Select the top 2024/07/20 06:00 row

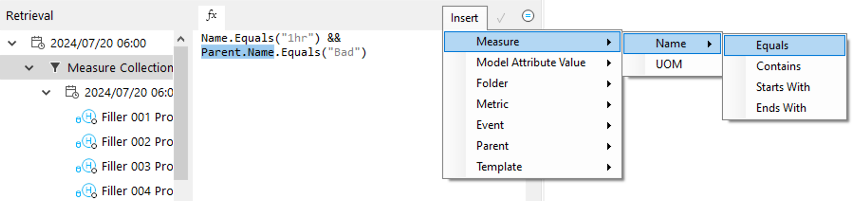click(x=86, y=43)
